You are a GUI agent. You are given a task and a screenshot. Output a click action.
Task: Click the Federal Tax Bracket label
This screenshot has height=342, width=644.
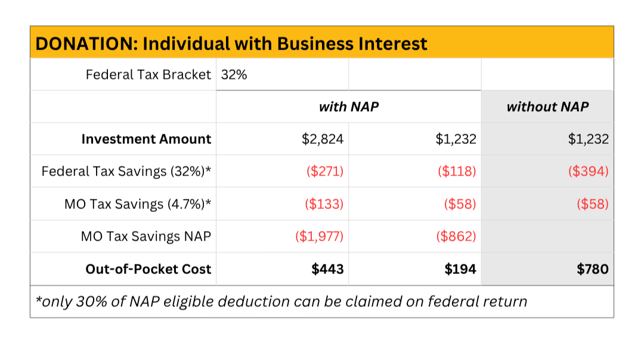148,75
